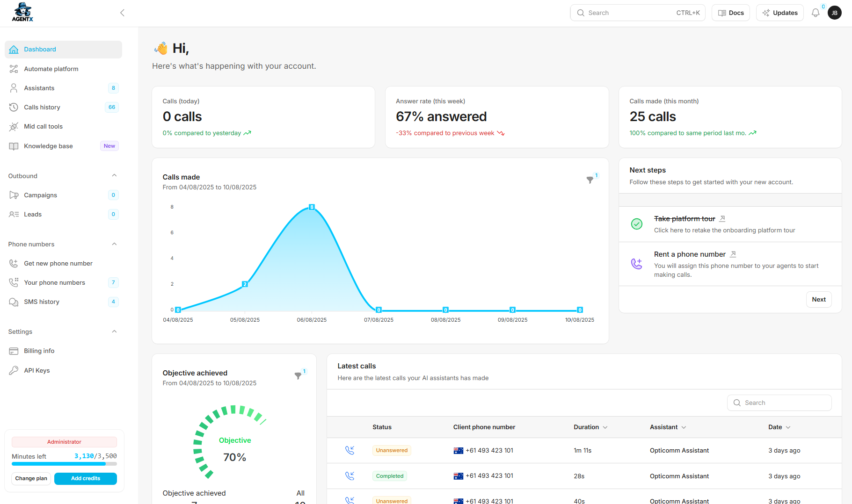The width and height of the screenshot is (852, 504).
Task: Click the Next button in Next steps
Action: point(818,300)
